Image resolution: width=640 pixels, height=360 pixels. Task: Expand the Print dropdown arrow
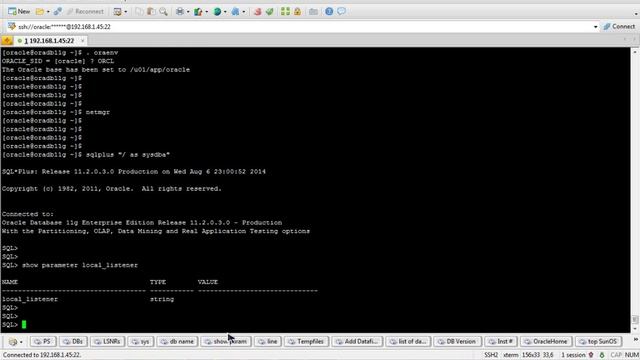click(x=188, y=12)
